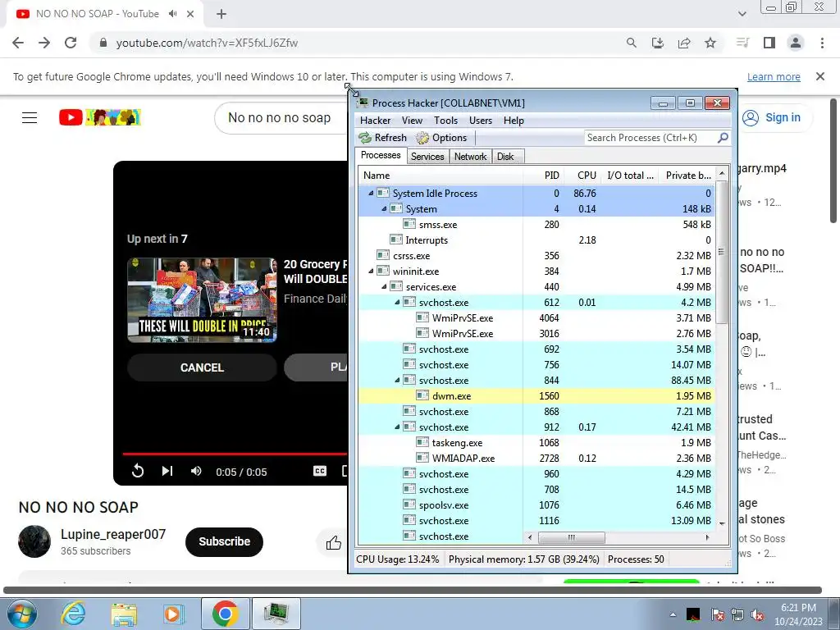Image resolution: width=840 pixels, height=630 pixels.
Task: Mute the YouTube player volume
Action: point(196,471)
